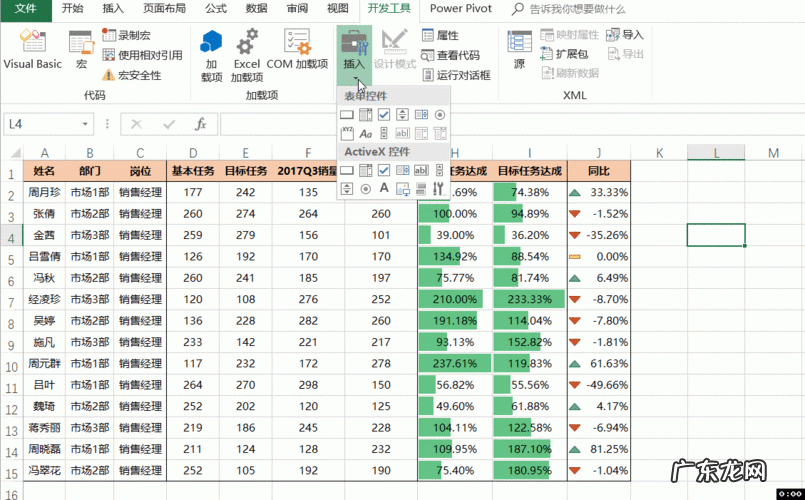Insert an ActiveX Option Button
This screenshot has width=805, height=500.
(366, 189)
